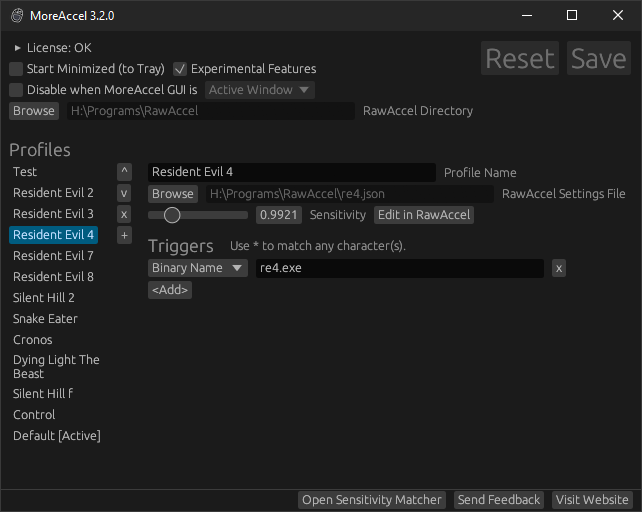Viewport: 642px width, 512px height.
Task: Select the Default [Active] profile
Action: point(57,436)
